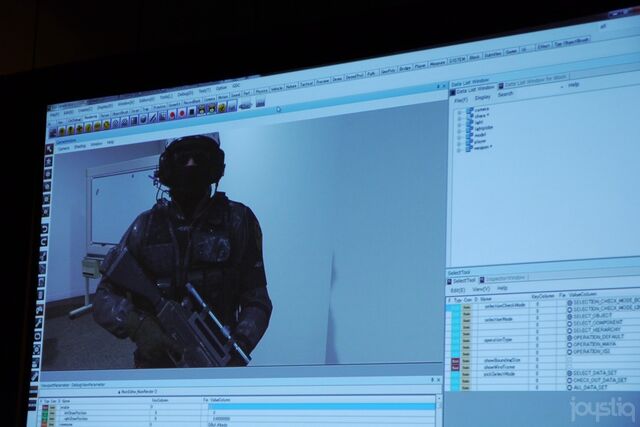Open the Physics toolbar tab

[262, 91]
